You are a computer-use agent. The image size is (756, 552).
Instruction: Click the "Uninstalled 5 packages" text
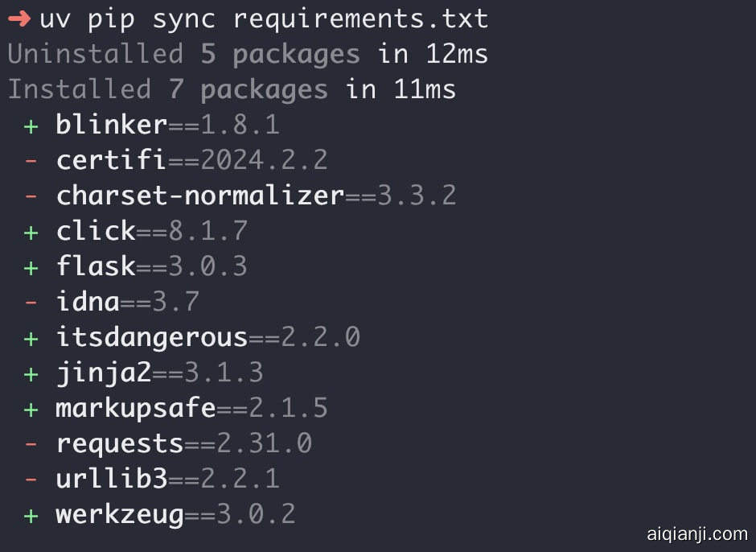(183, 54)
